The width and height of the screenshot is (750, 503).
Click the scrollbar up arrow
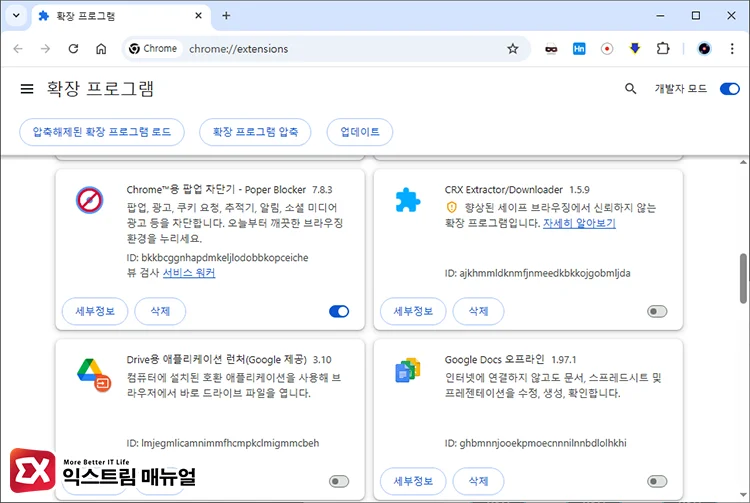(743, 163)
